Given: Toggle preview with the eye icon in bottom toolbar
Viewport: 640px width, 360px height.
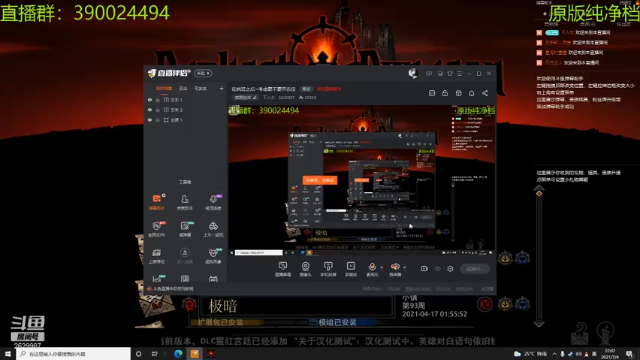Looking at the screenshot, I should coord(438,269).
